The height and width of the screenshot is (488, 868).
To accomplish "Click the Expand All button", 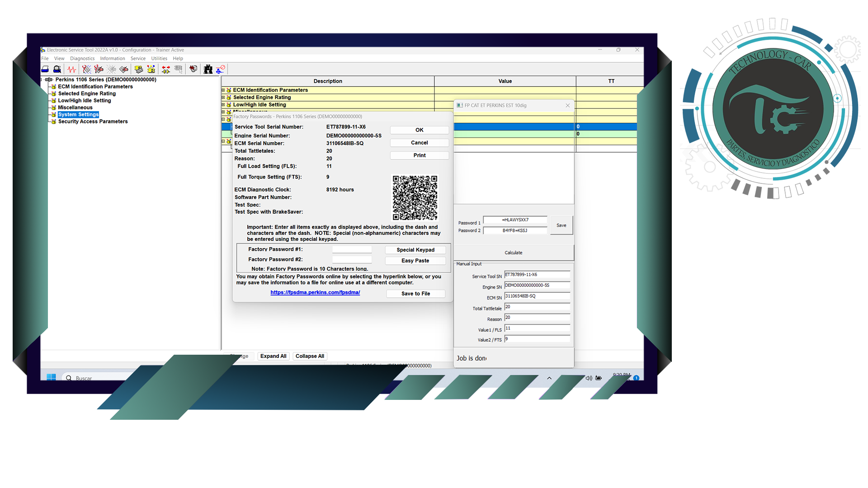I will point(273,356).
